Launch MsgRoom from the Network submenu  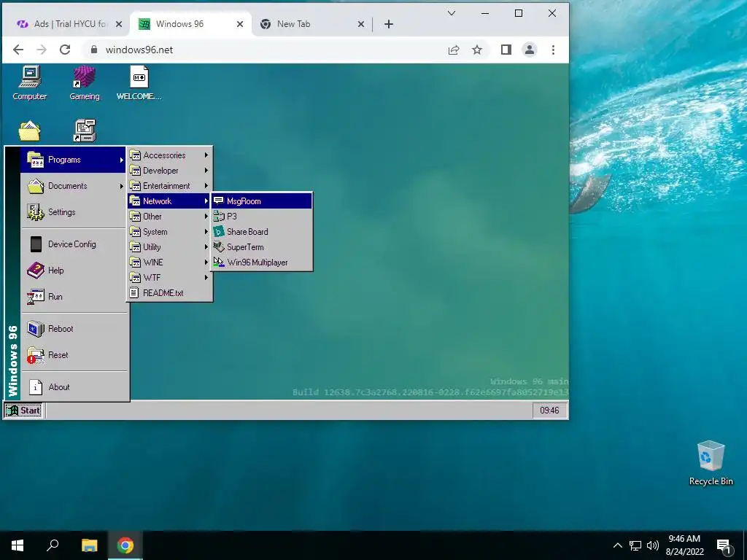(x=262, y=201)
